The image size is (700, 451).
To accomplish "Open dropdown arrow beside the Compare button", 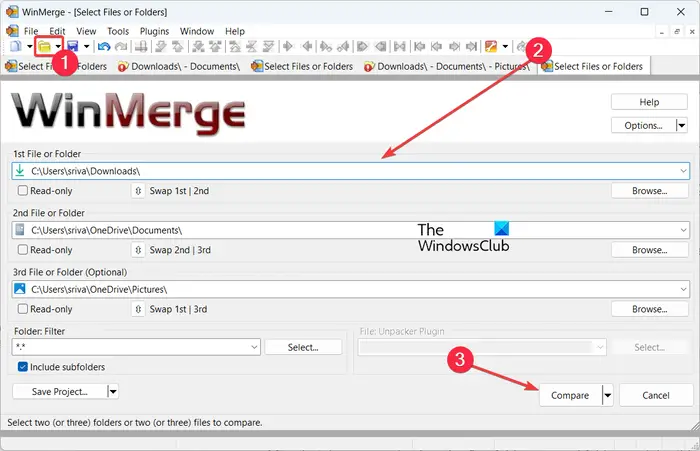I will point(608,395).
